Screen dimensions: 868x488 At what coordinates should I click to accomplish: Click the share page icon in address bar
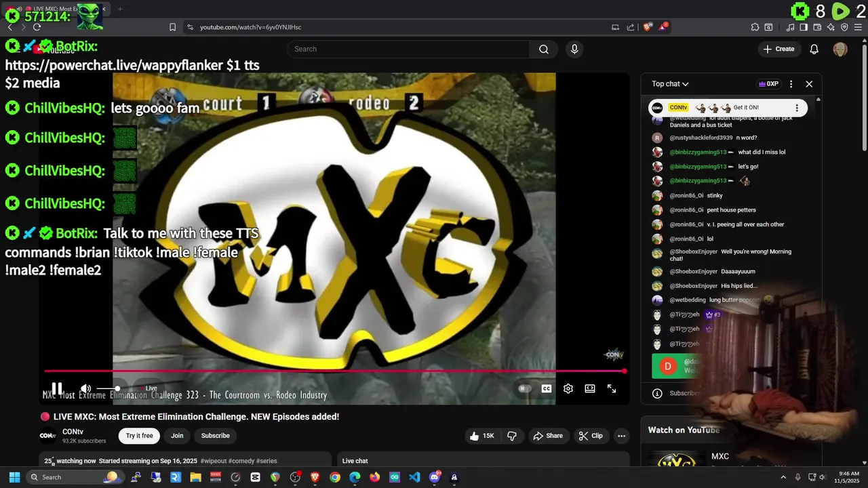631,27
